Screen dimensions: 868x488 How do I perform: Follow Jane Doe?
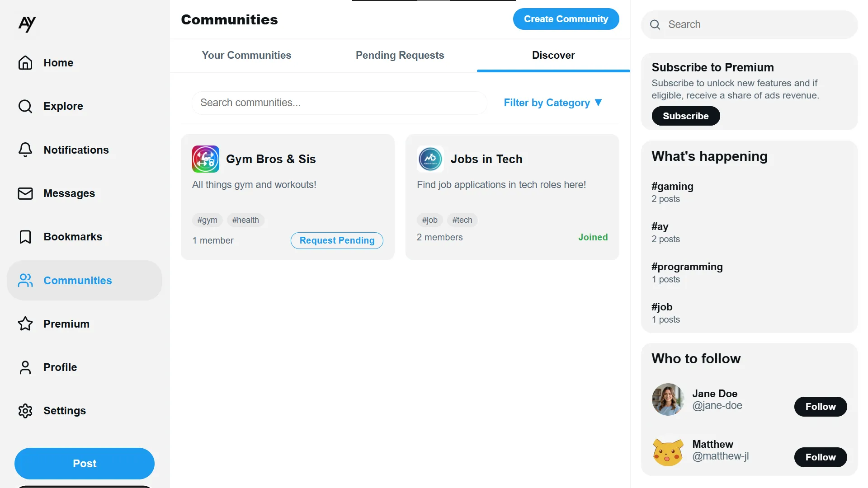pos(820,407)
